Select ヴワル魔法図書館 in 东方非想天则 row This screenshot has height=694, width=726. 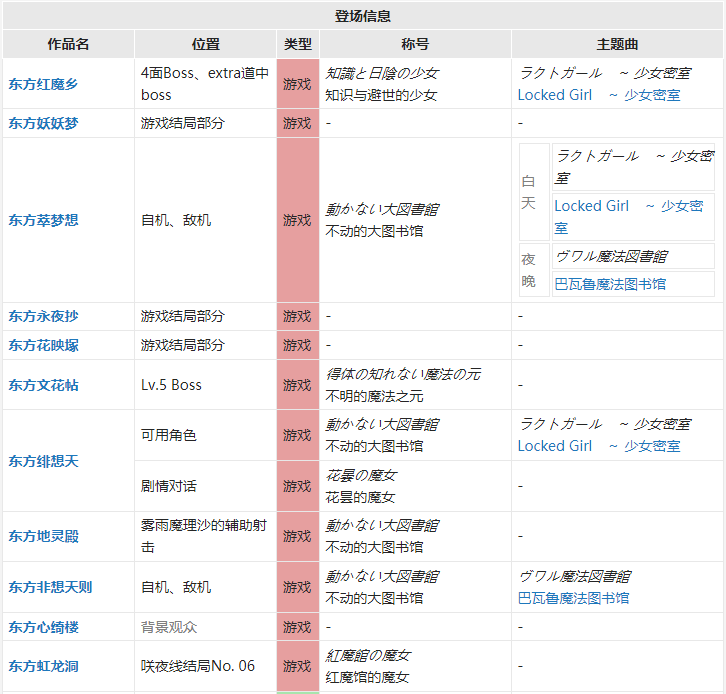574,576
